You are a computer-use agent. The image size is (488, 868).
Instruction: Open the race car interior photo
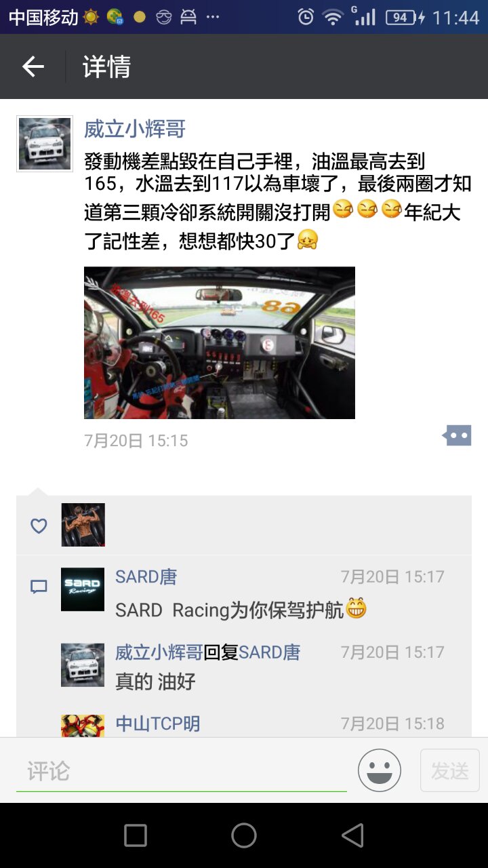(x=220, y=342)
